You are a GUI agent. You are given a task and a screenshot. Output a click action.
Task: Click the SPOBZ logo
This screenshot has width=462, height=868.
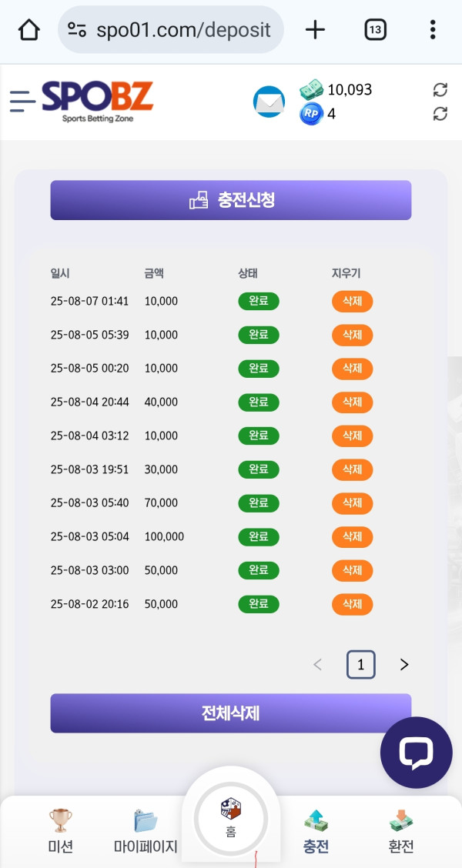[x=97, y=101]
